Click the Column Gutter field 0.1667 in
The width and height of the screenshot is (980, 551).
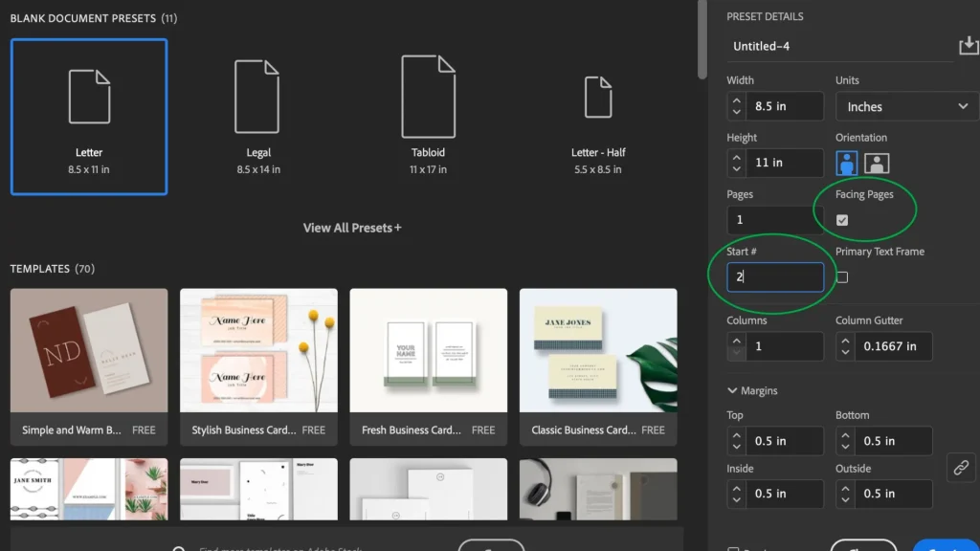tap(894, 346)
